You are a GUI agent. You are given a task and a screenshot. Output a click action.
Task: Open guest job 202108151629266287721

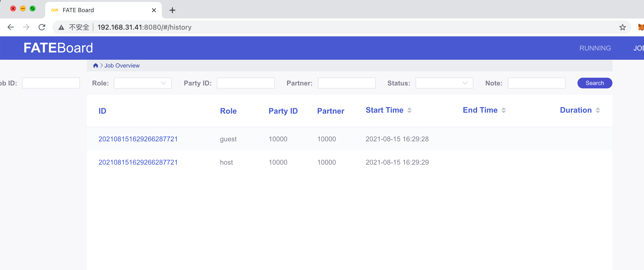[138, 139]
